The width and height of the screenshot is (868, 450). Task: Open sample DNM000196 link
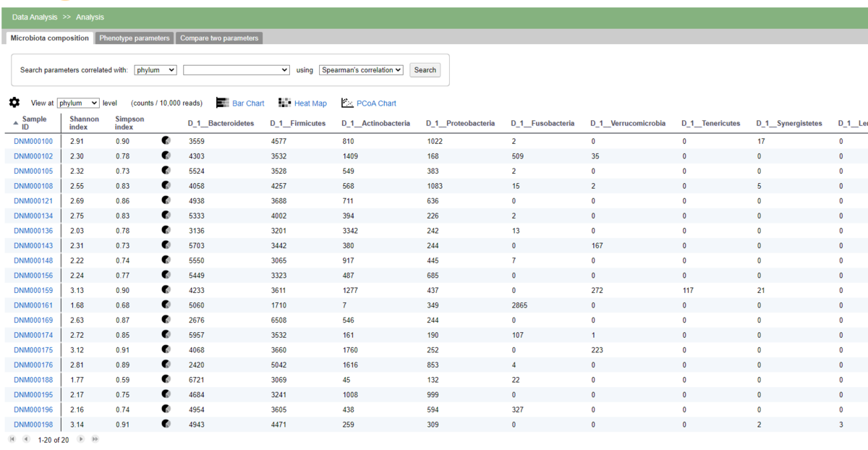coord(33,409)
